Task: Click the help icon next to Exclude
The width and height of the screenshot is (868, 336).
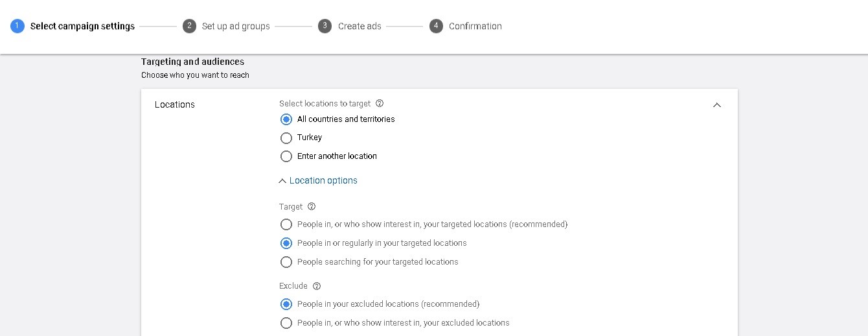Action: [x=317, y=285]
